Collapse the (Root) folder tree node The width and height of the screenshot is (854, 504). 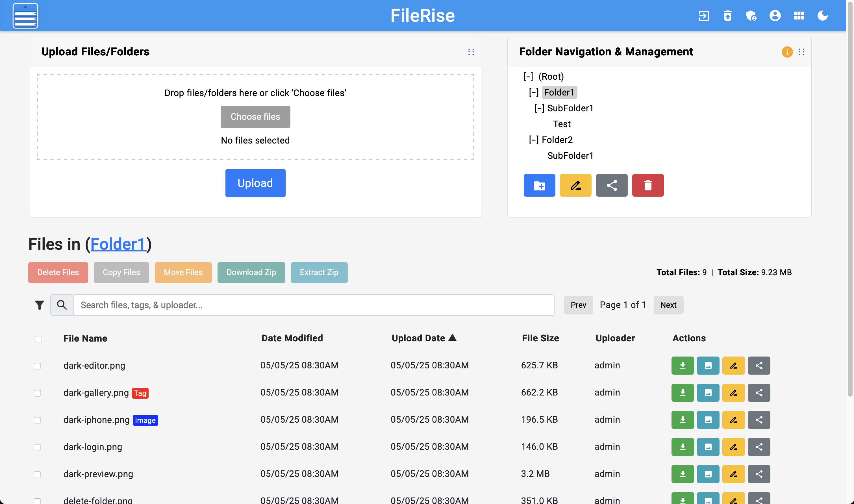[x=528, y=77]
